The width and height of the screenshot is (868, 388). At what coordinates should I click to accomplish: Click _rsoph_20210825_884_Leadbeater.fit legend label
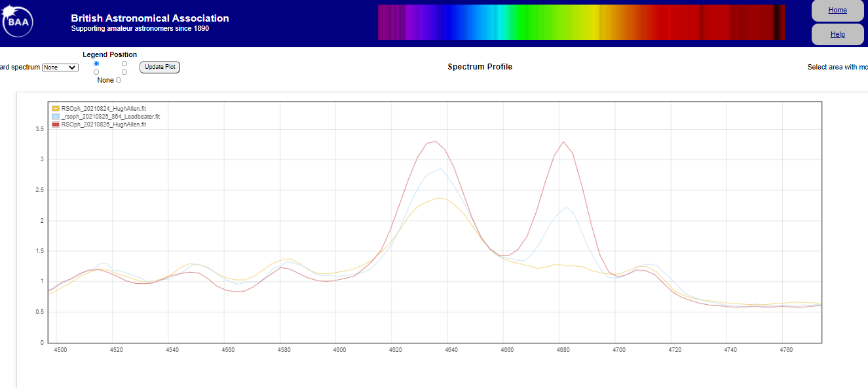[110, 117]
